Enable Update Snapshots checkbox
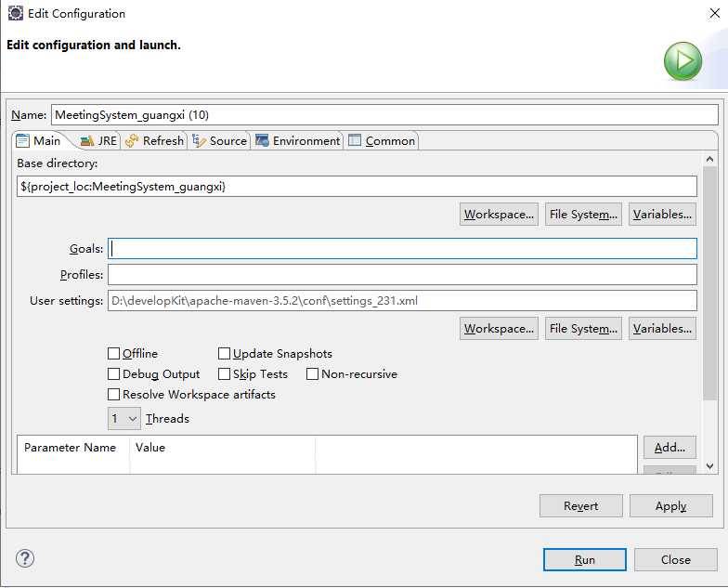Viewport: 728px width, 588px height. point(225,353)
